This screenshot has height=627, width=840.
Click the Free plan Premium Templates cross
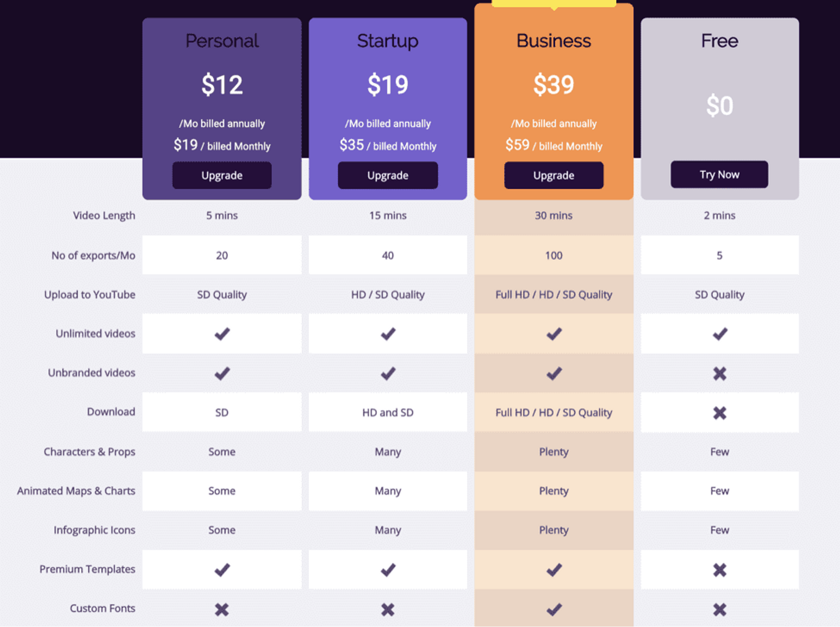719,569
